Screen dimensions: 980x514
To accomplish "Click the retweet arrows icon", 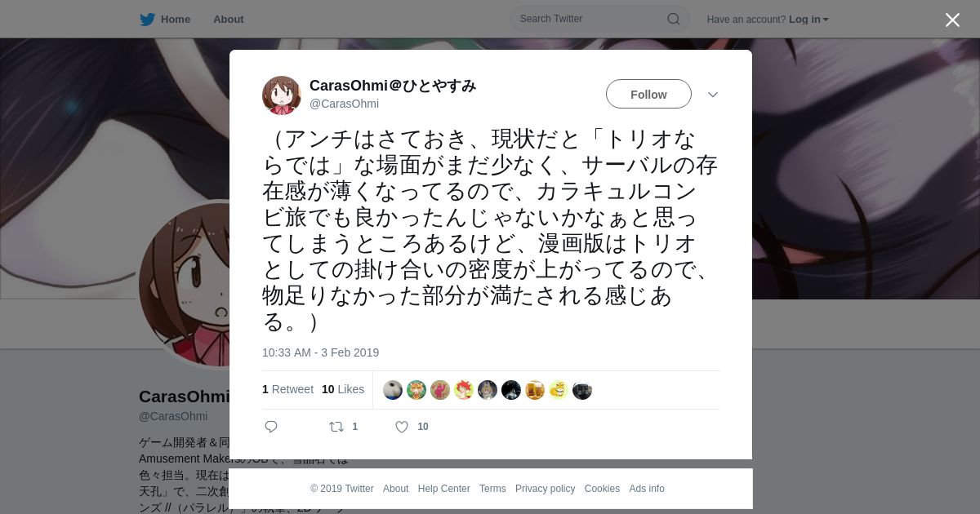I will click(336, 427).
